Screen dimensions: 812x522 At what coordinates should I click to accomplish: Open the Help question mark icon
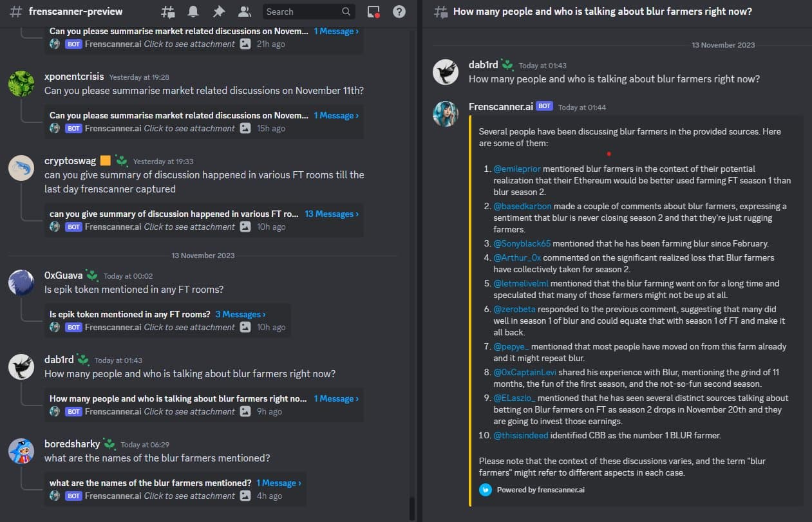click(x=399, y=12)
